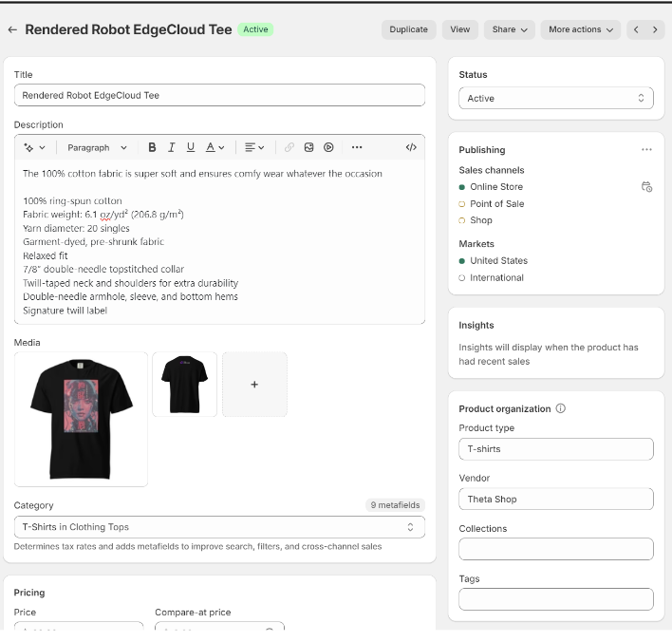Click the 9 metafields badge
This screenshot has width=672, height=642.
point(395,504)
